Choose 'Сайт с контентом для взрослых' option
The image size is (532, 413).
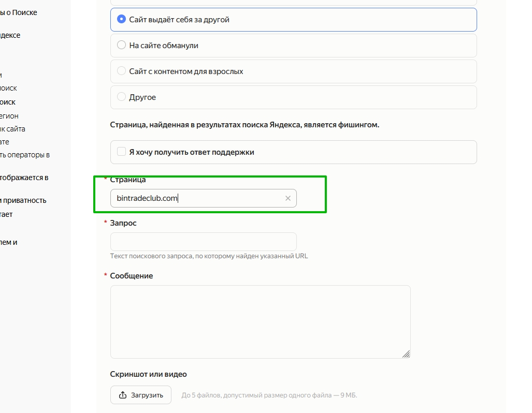pos(122,71)
